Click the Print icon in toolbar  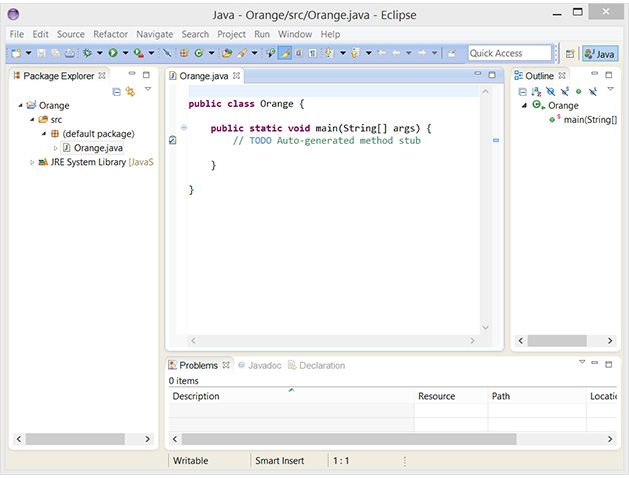[x=70, y=53]
